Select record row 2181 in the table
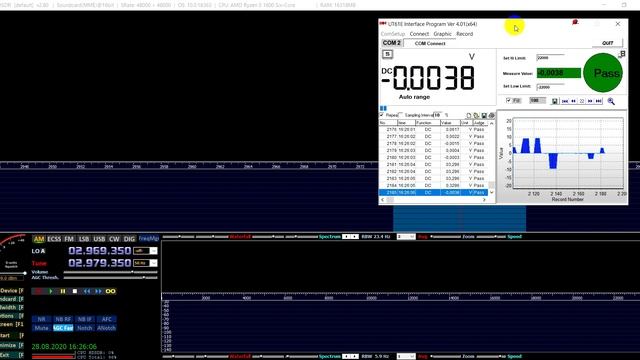Viewport: 640px width, 360px height. coord(433,164)
